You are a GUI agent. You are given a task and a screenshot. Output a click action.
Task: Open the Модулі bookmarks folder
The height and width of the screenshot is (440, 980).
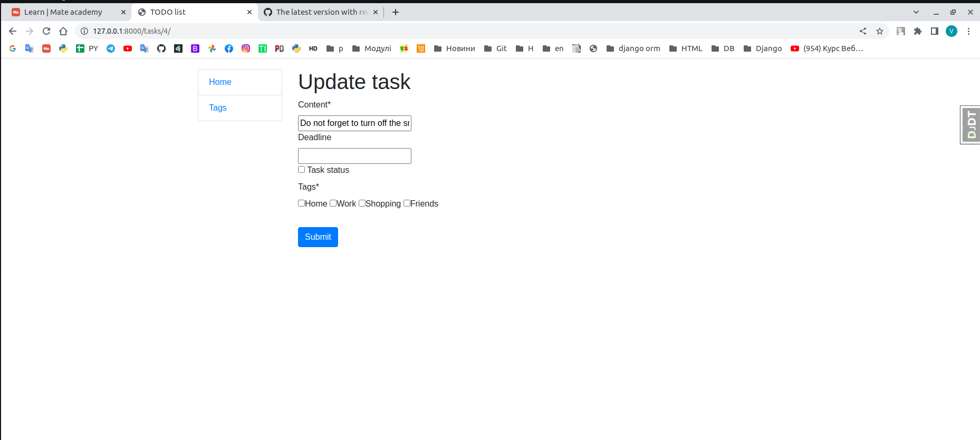[372, 48]
